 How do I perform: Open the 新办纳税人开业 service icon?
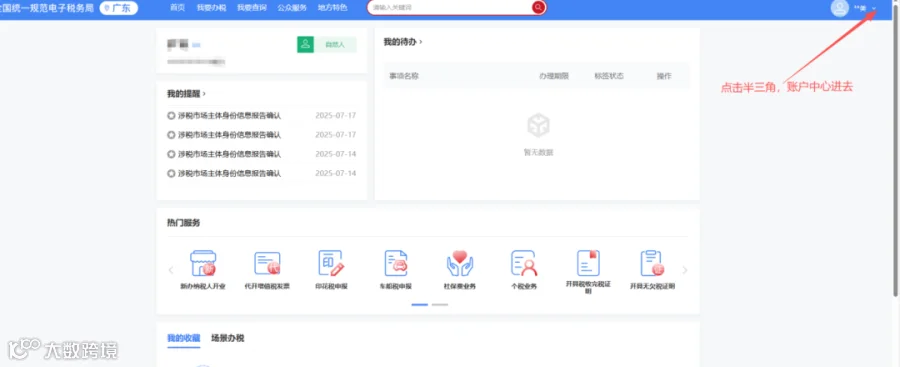pos(203,264)
